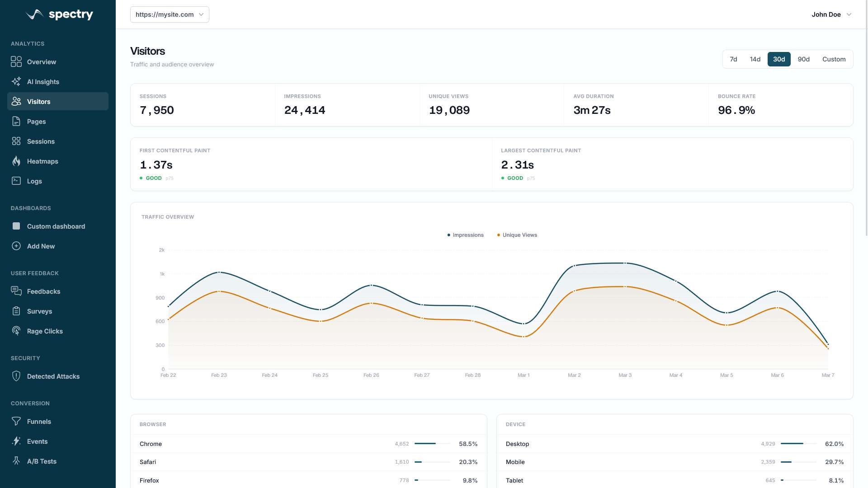Click the Funnels filter icon

[x=16, y=422]
